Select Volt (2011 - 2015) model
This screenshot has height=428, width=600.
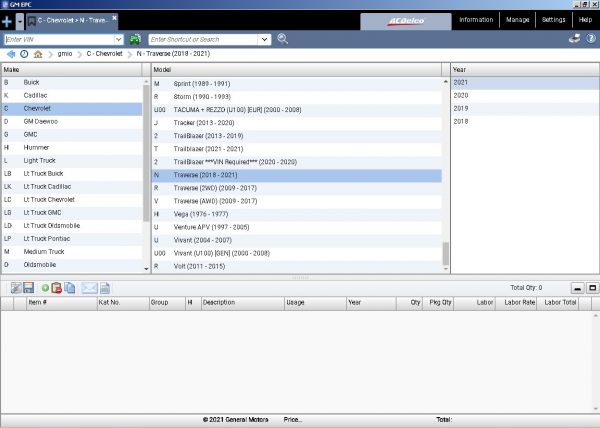pyautogui.click(x=297, y=266)
